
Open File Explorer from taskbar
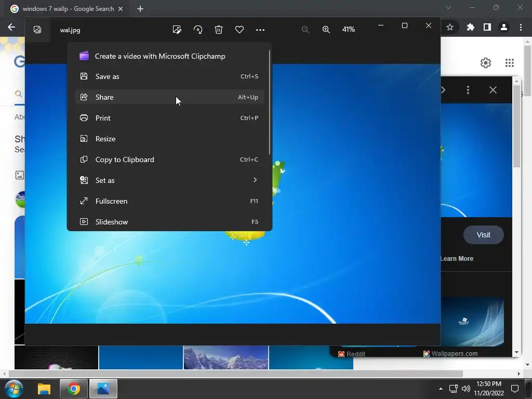pos(44,389)
